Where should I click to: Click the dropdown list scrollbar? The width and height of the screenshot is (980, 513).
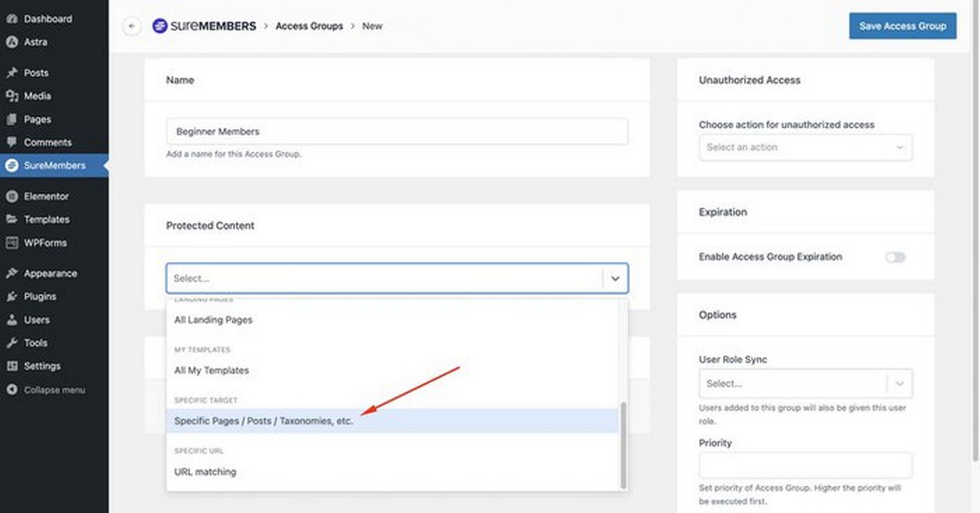click(623, 445)
